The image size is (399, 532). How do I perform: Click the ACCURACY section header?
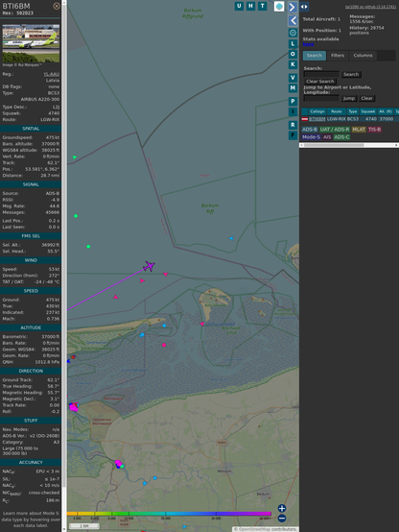31,463
